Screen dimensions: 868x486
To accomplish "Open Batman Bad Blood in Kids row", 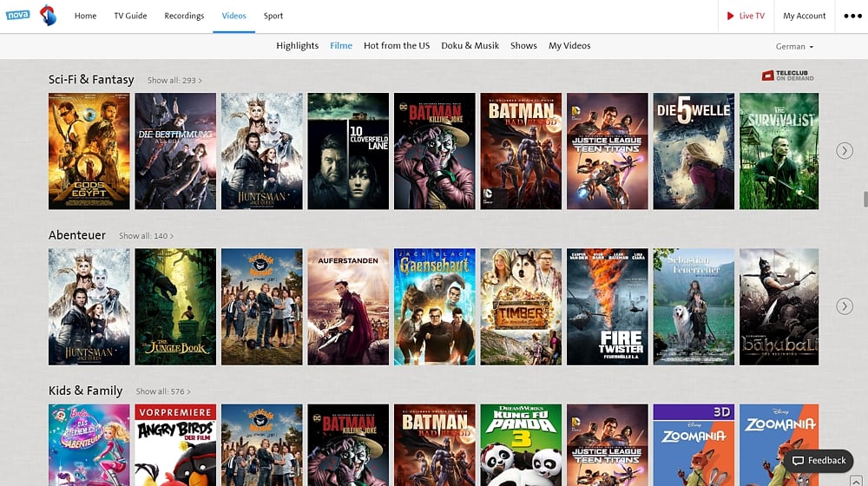I will click(435, 445).
